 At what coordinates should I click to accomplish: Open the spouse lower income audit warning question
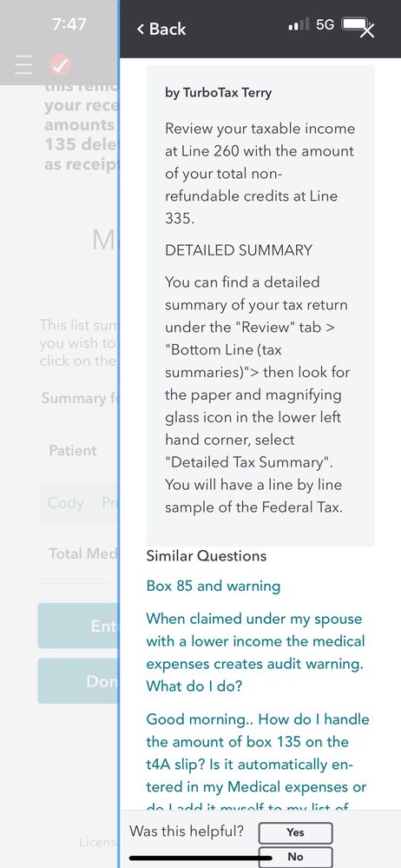255,653
